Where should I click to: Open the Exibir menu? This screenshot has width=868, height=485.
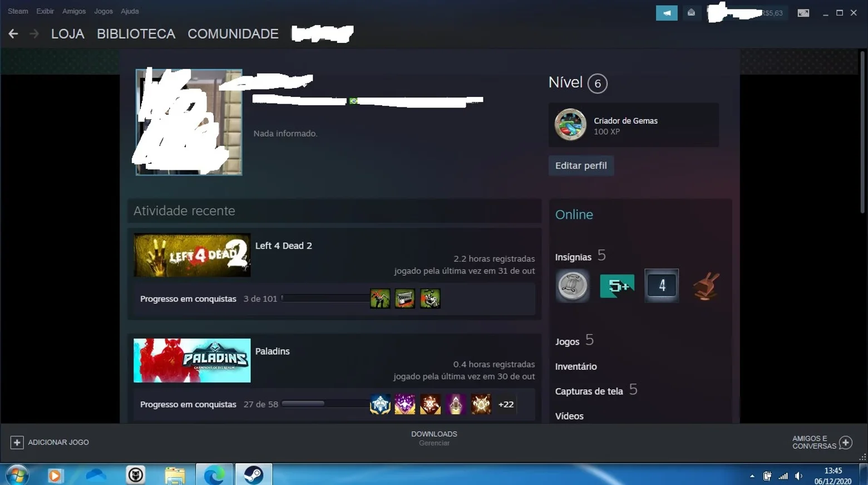[45, 11]
